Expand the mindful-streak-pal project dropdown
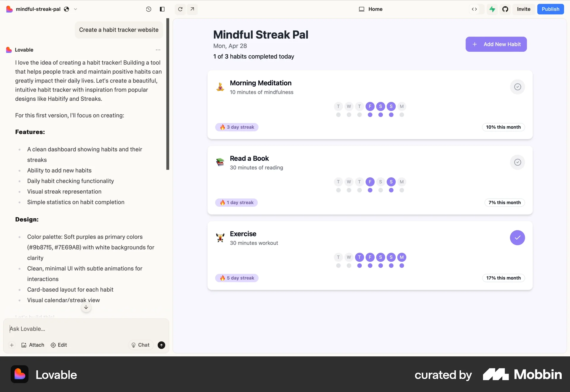The height and width of the screenshot is (392, 570). 76,9
